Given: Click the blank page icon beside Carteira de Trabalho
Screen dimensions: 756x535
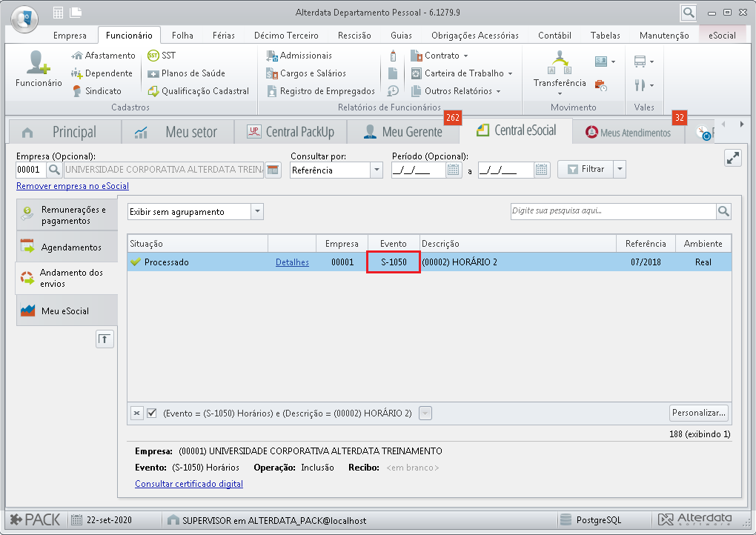Looking at the screenshot, I should coord(393,73).
